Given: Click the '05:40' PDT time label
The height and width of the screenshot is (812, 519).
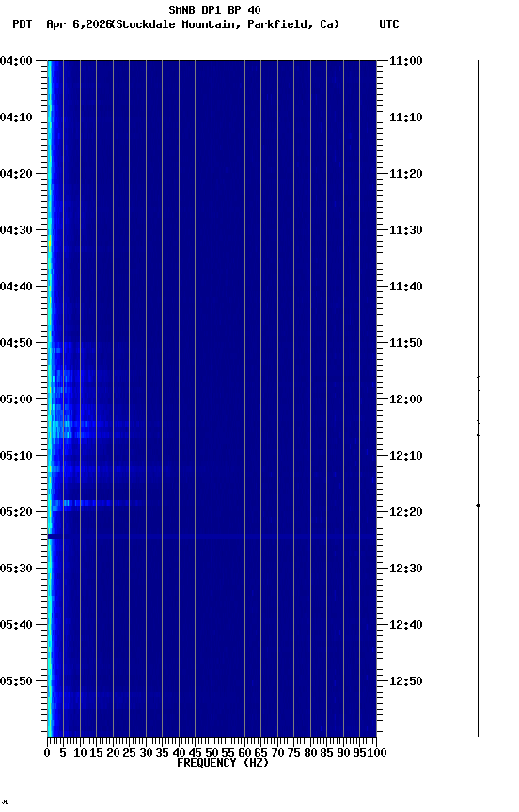Looking at the screenshot, I should pyautogui.click(x=16, y=625).
